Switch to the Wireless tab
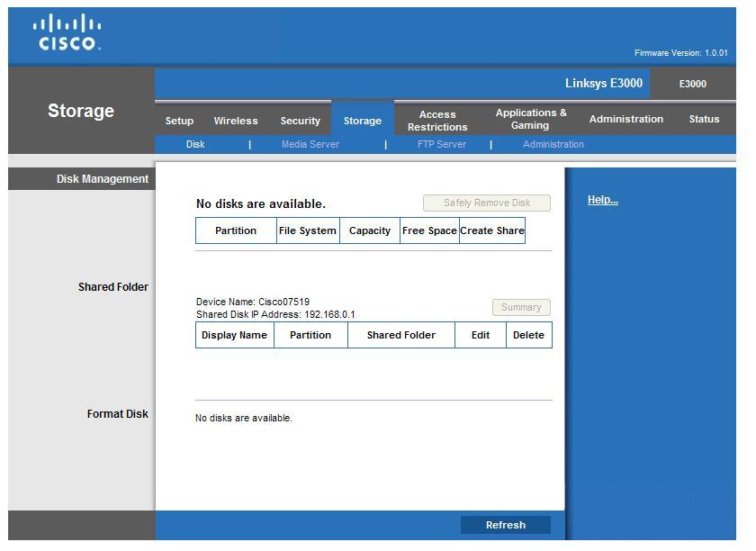Image resolution: width=756 pixels, height=551 pixels. [236, 121]
